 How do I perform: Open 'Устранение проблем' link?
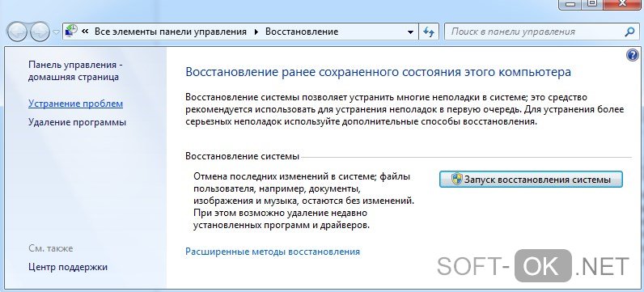(75, 104)
